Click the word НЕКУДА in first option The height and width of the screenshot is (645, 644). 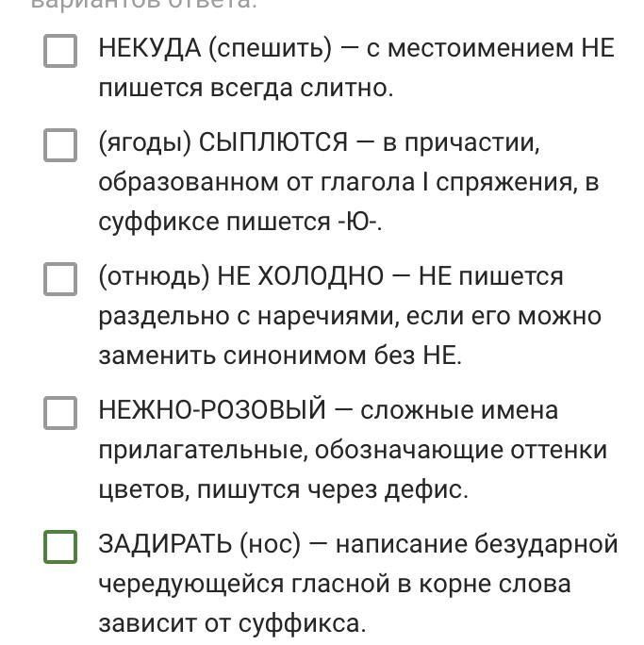tap(149, 48)
